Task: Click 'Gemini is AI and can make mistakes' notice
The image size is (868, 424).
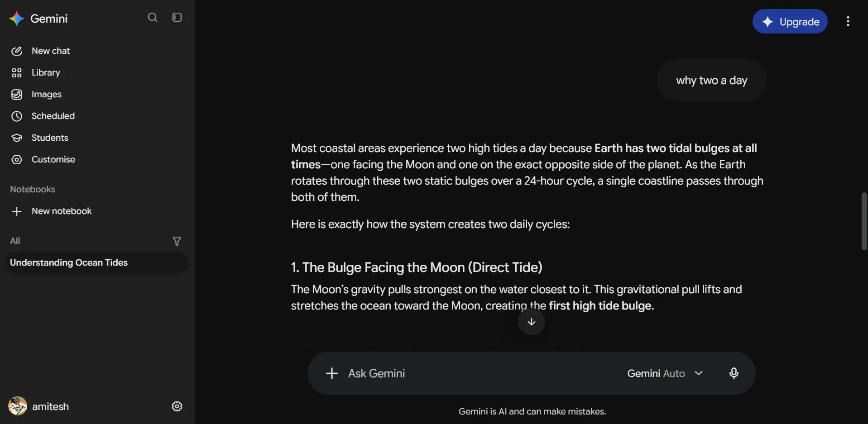Action: [x=532, y=411]
